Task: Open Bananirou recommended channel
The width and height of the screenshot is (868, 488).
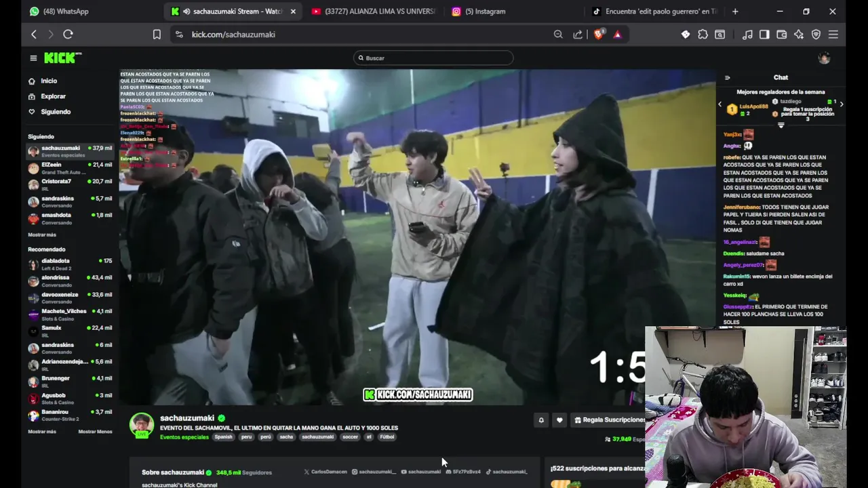Action: pos(70,415)
